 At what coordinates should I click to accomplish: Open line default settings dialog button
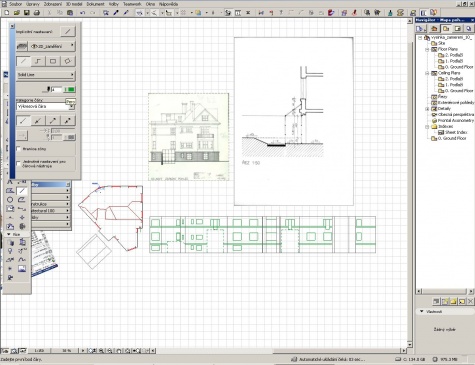coord(68,32)
